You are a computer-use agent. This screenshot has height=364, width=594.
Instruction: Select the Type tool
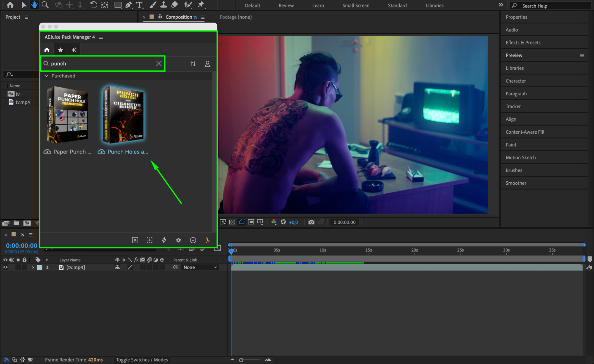pyautogui.click(x=139, y=5)
